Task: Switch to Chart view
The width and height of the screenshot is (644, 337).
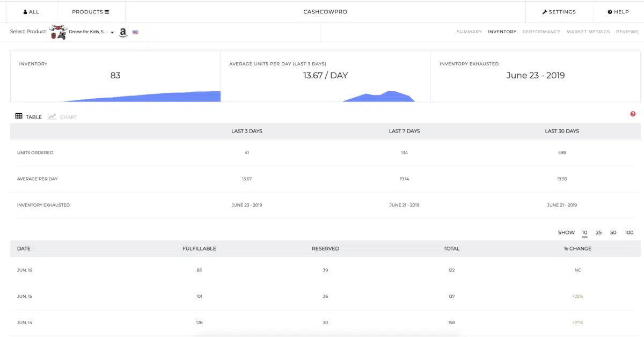Action: coord(63,116)
